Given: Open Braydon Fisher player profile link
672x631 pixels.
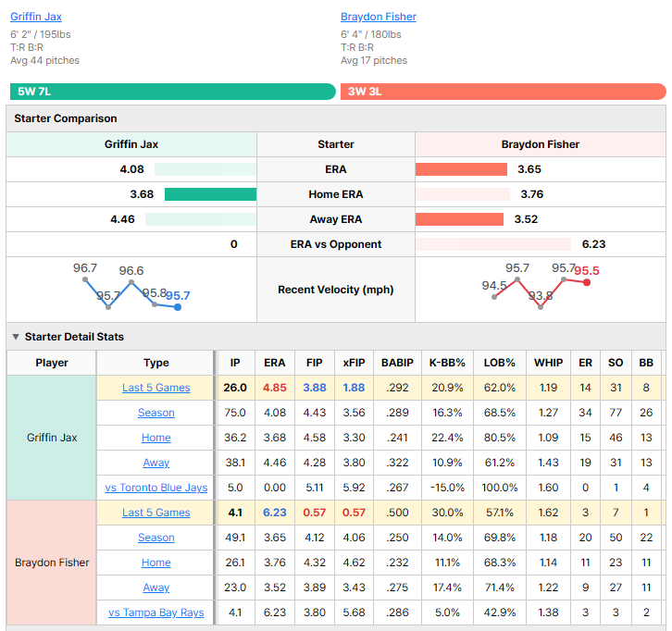Looking at the screenshot, I should (379, 17).
